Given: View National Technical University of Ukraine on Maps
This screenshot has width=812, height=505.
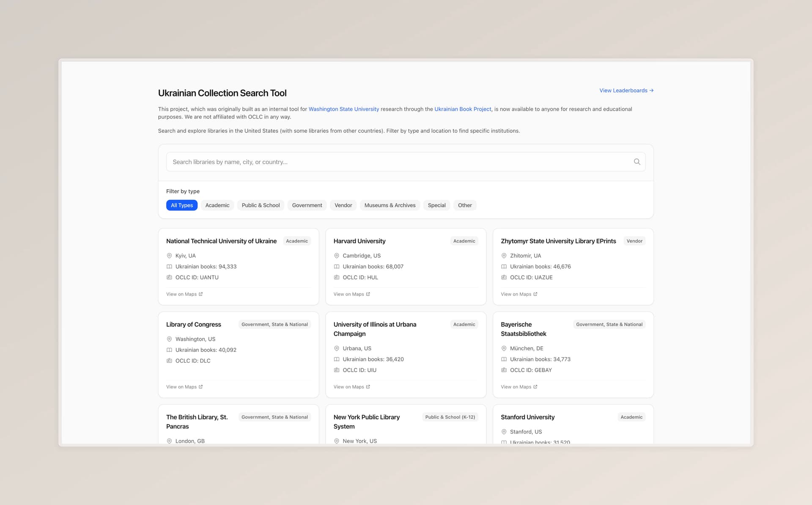Looking at the screenshot, I should click(x=184, y=294).
